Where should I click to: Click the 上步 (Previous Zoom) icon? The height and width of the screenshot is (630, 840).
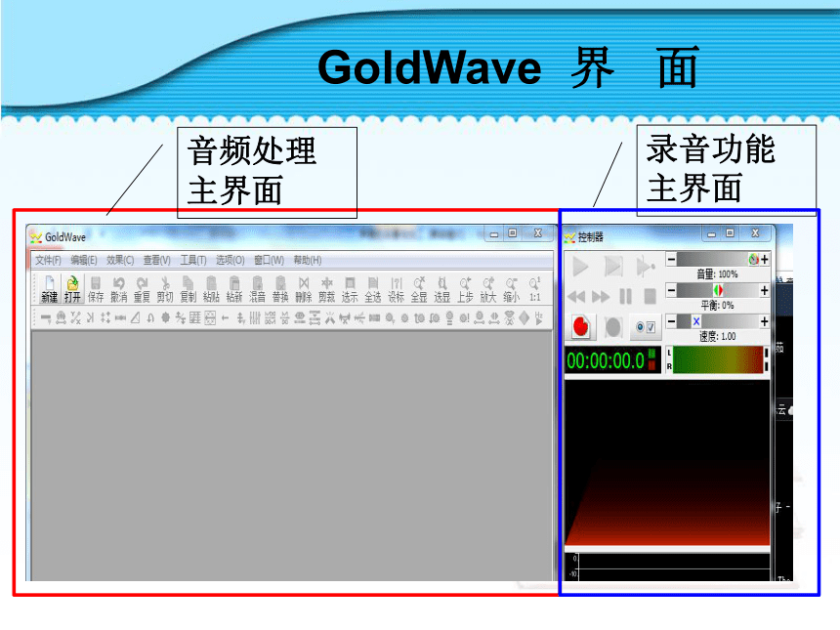465,289
